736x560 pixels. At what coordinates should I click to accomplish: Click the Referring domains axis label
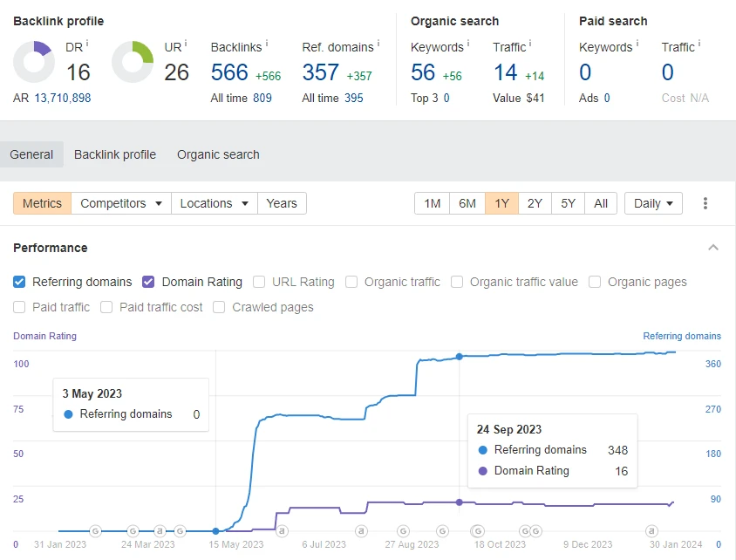(682, 336)
